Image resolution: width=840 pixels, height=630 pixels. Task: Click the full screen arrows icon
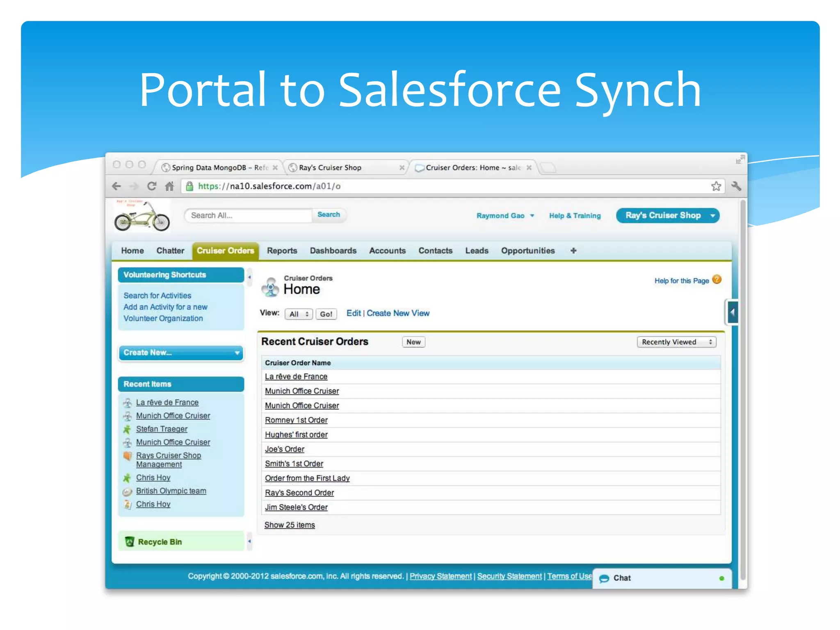(740, 160)
